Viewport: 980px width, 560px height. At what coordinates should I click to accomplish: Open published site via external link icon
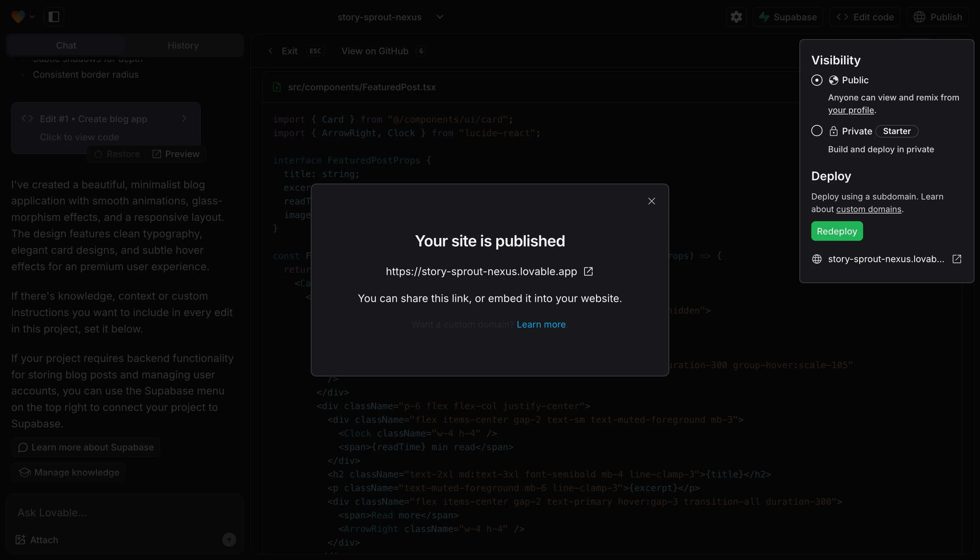click(588, 271)
